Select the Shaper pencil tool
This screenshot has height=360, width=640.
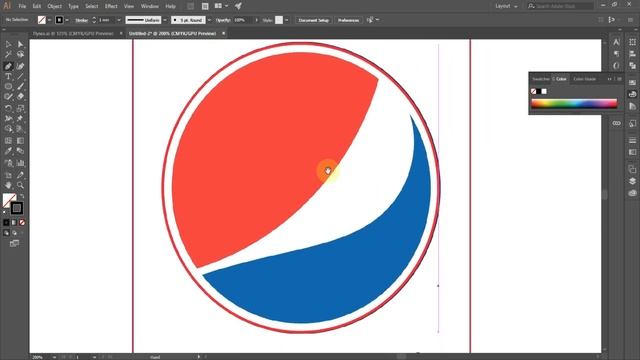(x=8, y=97)
